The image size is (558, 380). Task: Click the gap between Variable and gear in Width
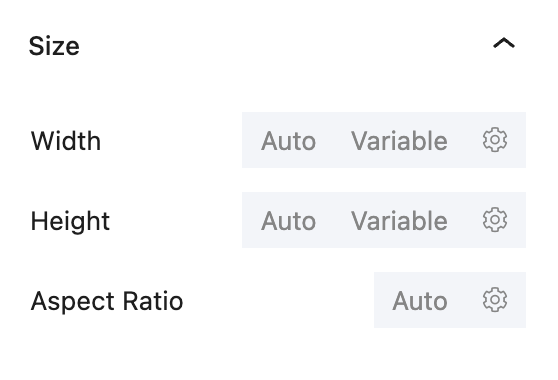pos(465,140)
